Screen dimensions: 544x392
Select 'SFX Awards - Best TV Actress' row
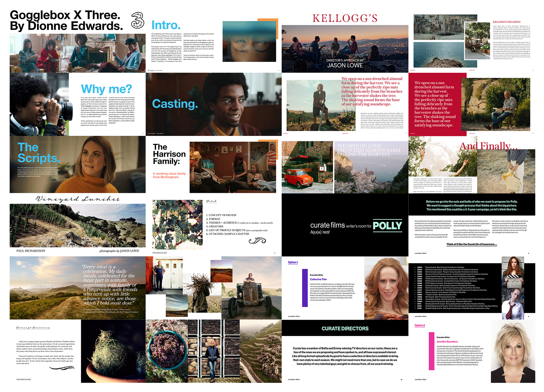[440, 297]
